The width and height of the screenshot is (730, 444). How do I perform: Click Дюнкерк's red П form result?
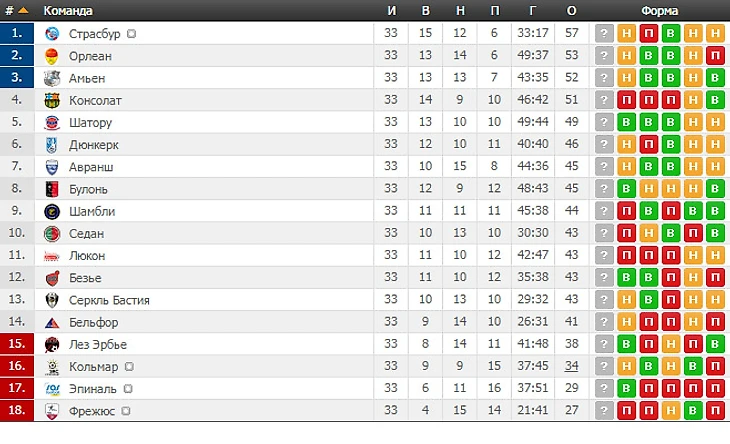click(x=649, y=144)
